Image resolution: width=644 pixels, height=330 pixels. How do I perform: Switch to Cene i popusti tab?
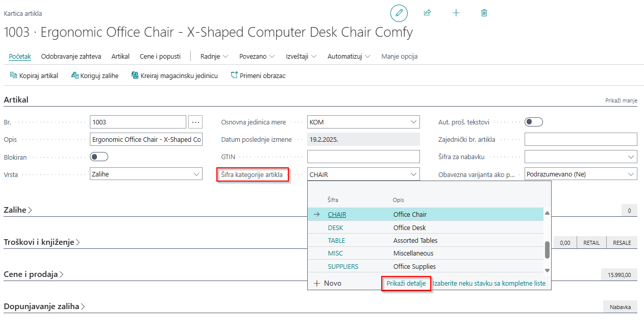pyautogui.click(x=160, y=57)
